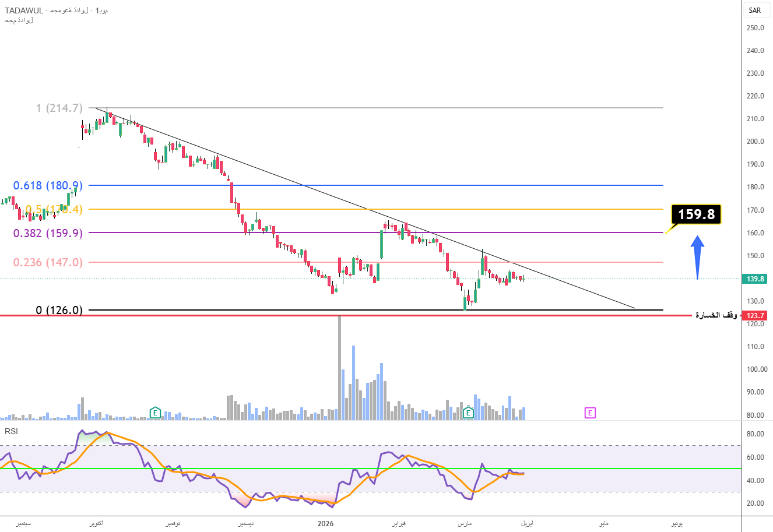Click the red 123.7 stop-loss price tag
Screen dimensions: 773x532
pyautogui.click(x=756, y=316)
